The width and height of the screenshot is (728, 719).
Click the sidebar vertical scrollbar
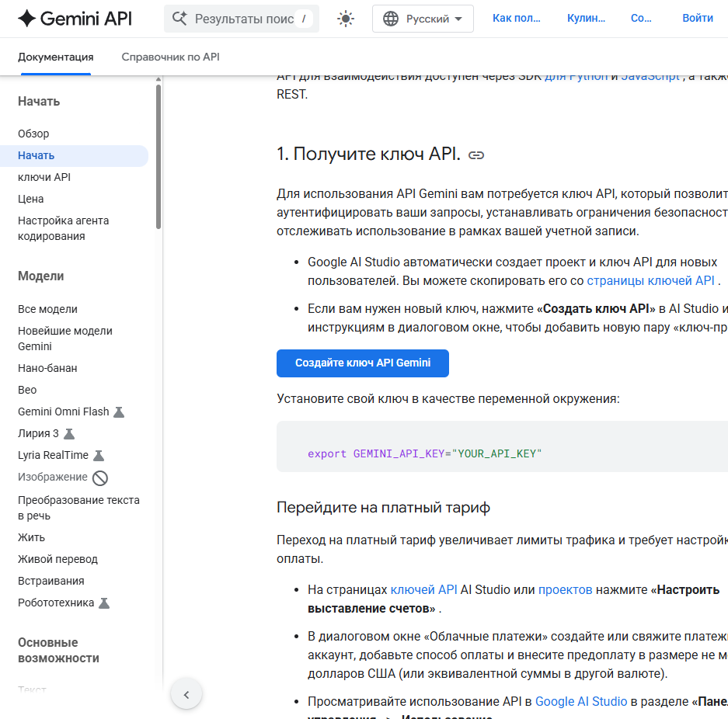click(158, 157)
